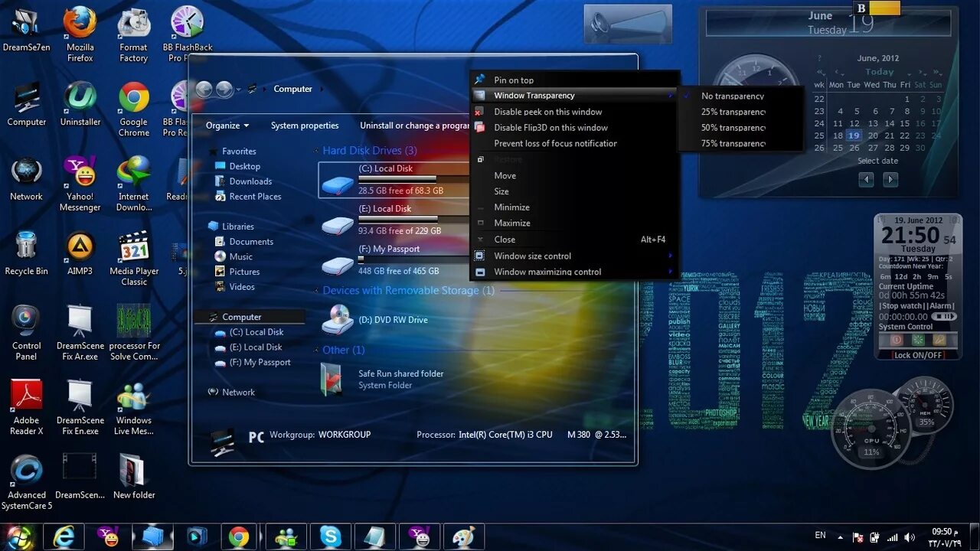Choose Close Alt+F4 menu entry
Image resolution: width=980 pixels, height=551 pixels.
(574, 240)
